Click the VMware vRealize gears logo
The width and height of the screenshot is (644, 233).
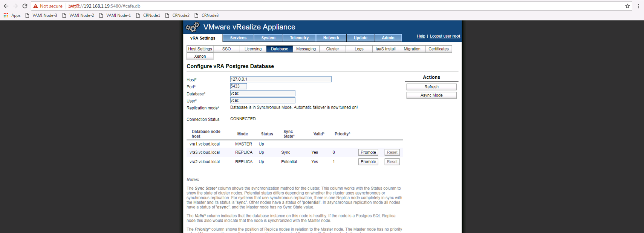click(x=193, y=27)
